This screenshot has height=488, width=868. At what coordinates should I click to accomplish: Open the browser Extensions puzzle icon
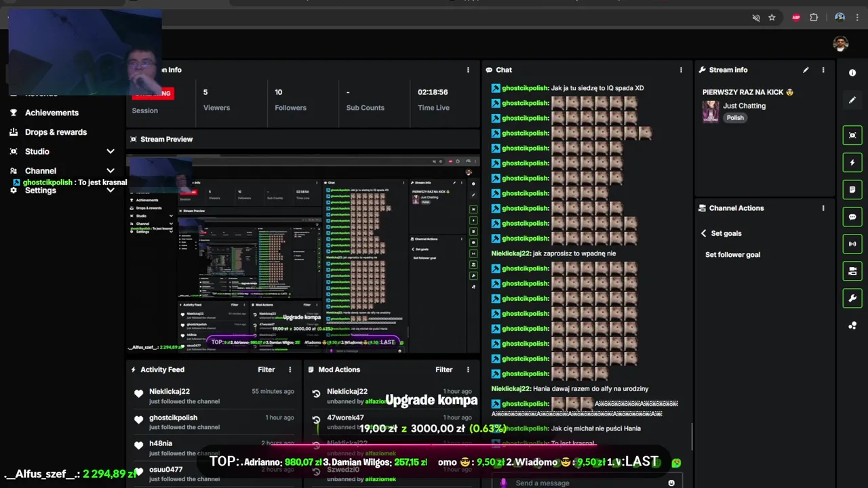(814, 18)
